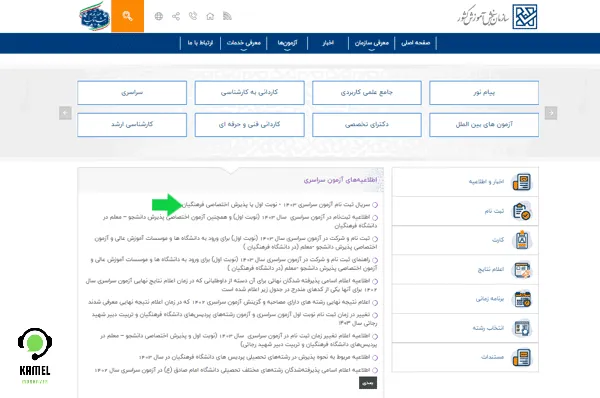
Task: Click the برنامه زمانی calendar icon
Action: coord(522,299)
